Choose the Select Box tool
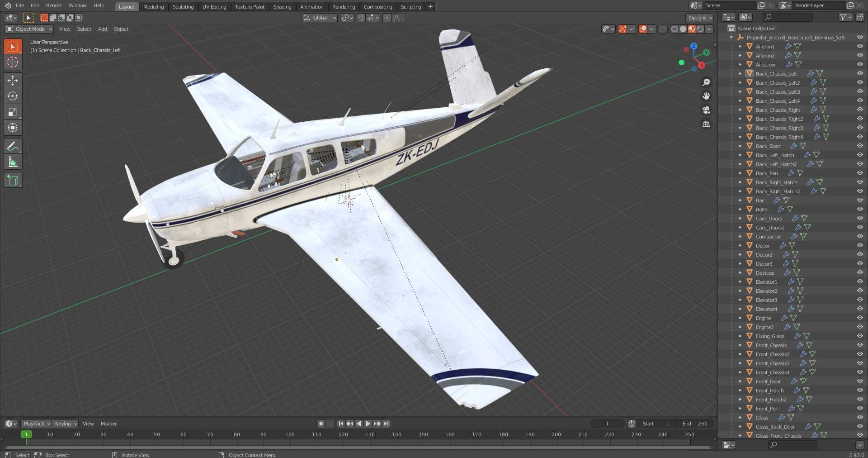868x458 pixels. pos(13,46)
